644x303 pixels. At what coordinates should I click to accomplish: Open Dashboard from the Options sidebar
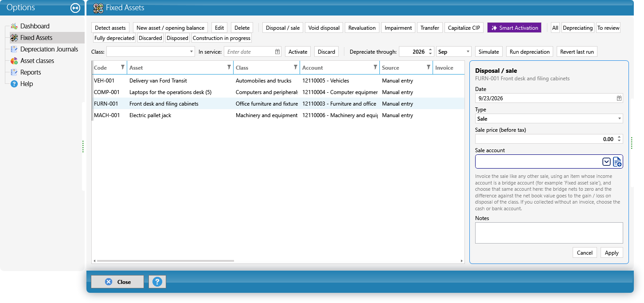pos(35,26)
